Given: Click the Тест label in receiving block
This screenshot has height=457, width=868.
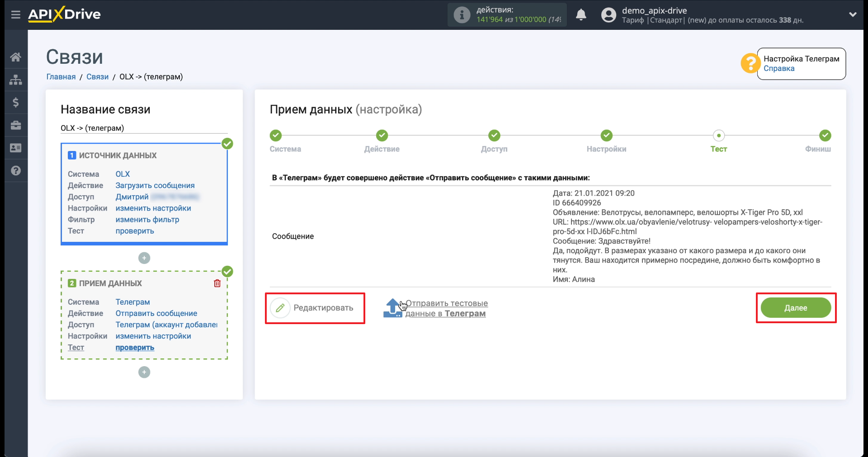Looking at the screenshot, I should coord(76,348).
